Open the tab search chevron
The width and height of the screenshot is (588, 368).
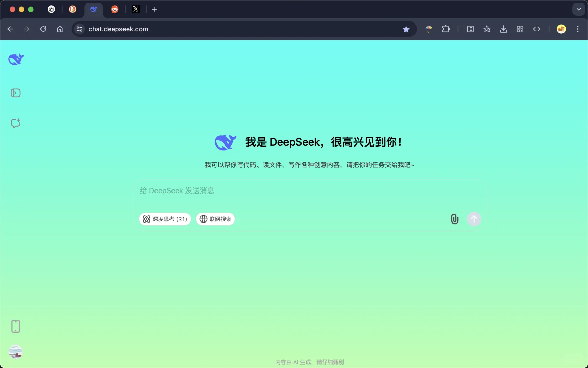[x=578, y=9]
